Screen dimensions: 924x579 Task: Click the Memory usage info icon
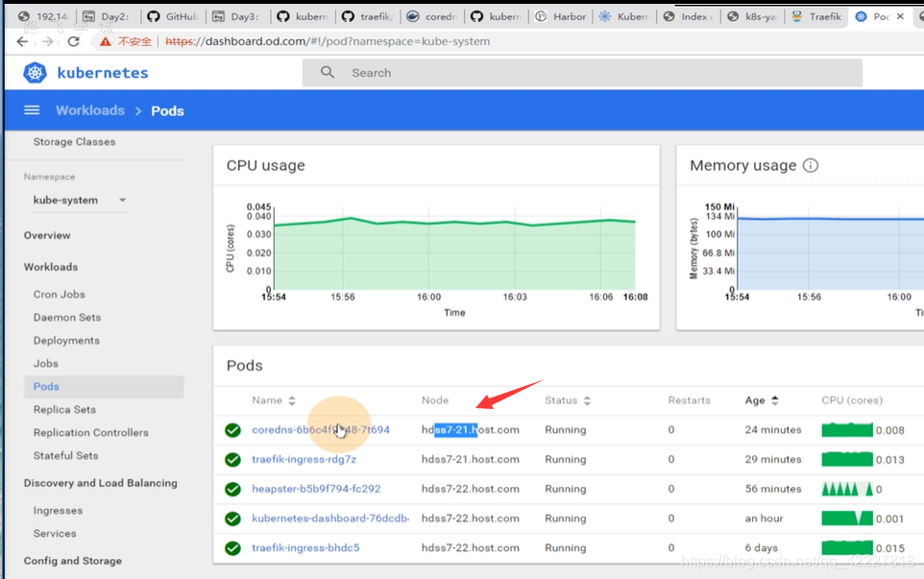coord(811,165)
